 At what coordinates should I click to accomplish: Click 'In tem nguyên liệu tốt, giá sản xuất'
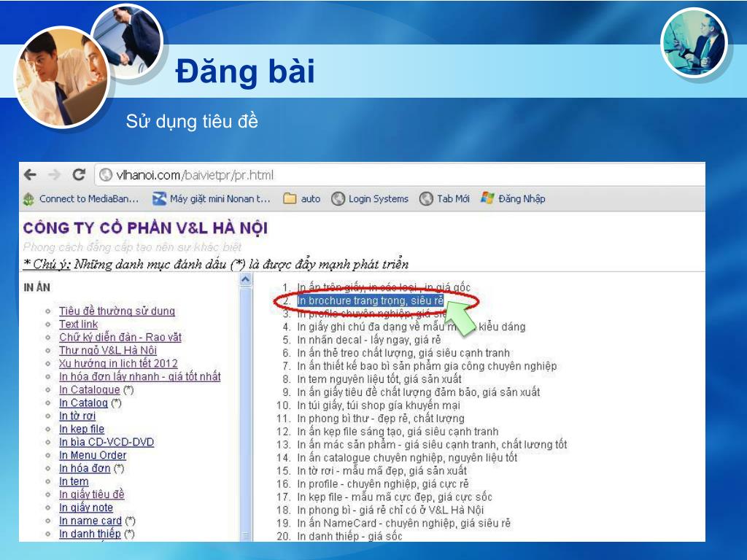click(x=379, y=379)
